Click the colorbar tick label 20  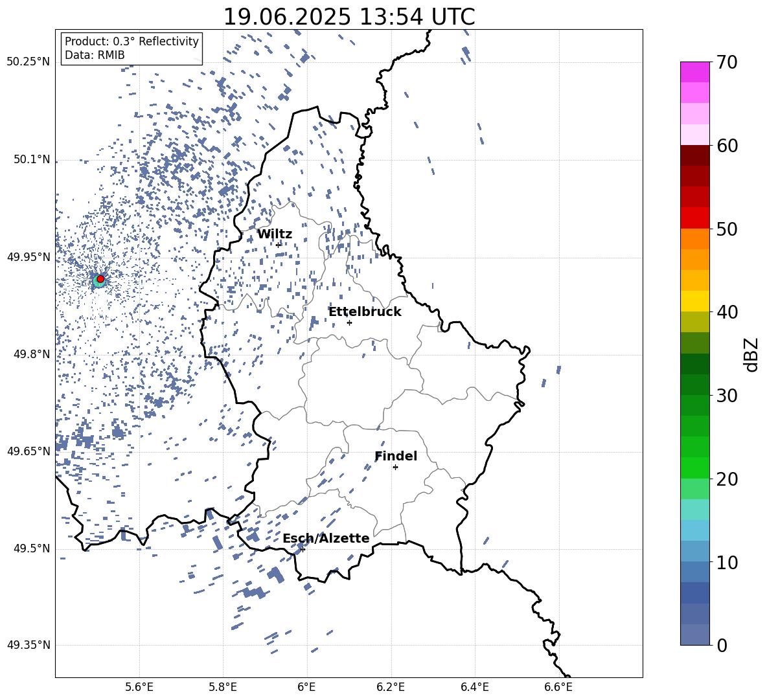coord(727,479)
